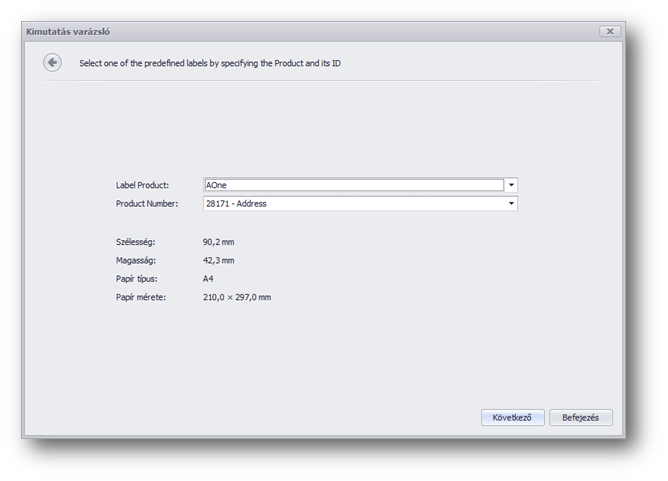Click the 210,0 × 297,0 mm paper size
This screenshot has width=668, height=481.
pyautogui.click(x=238, y=297)
